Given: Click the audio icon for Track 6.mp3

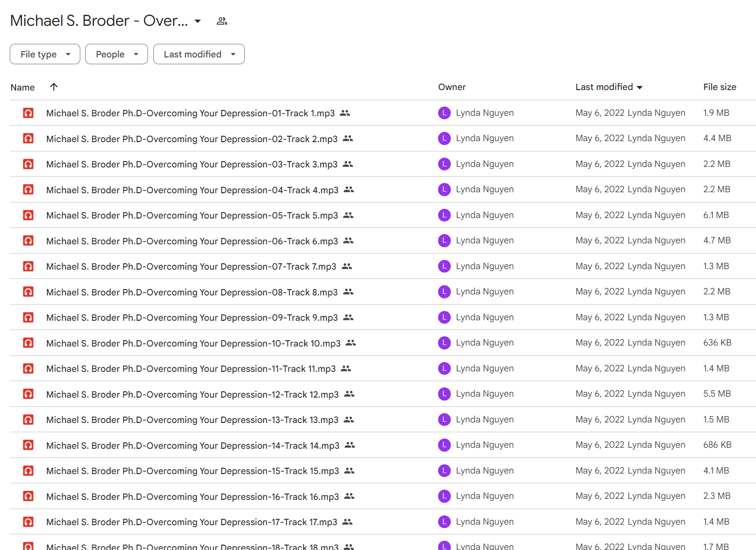Looking at the screenshot, I should point(28,240).
